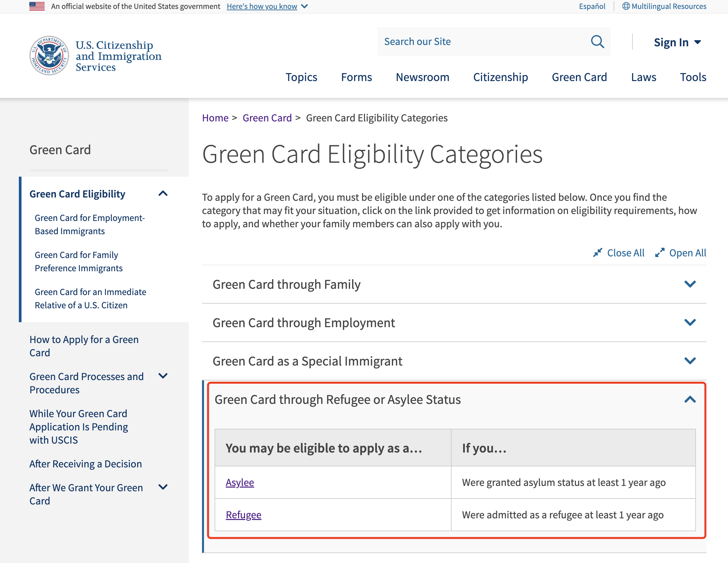The image size is (728, 563).
Task: Click the Home breadcrumb link
Action: tap(215, 118)
